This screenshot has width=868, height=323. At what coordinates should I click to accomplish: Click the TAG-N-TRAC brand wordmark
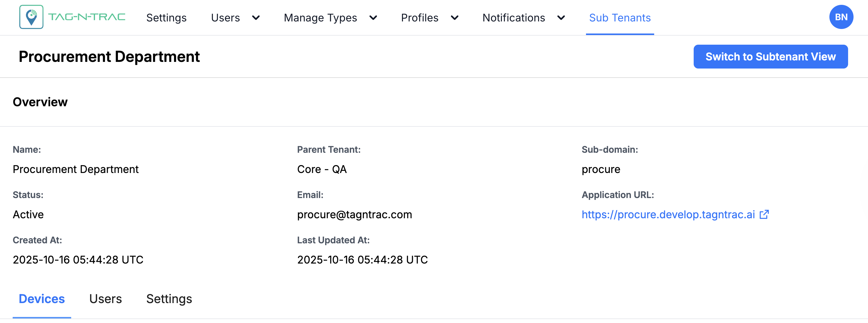tap(87, 17)
